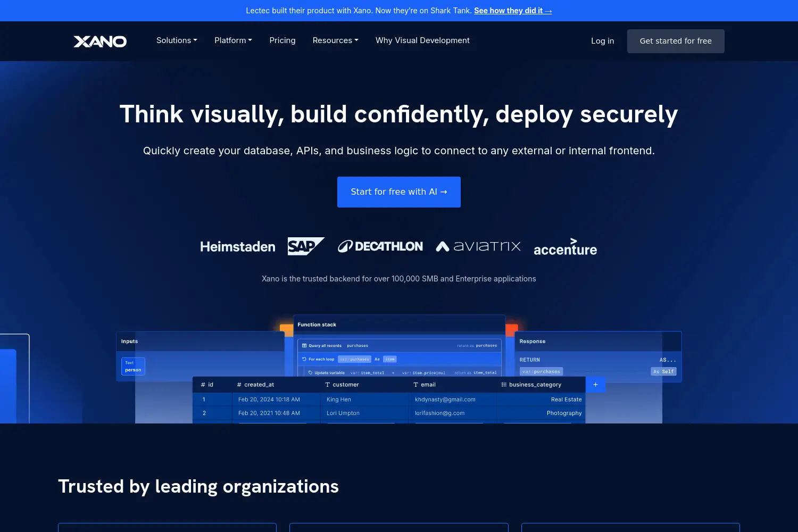Click the khdynasty@gmail.com email cell
Screen dimensions: 798x532
tap(445, 400)
